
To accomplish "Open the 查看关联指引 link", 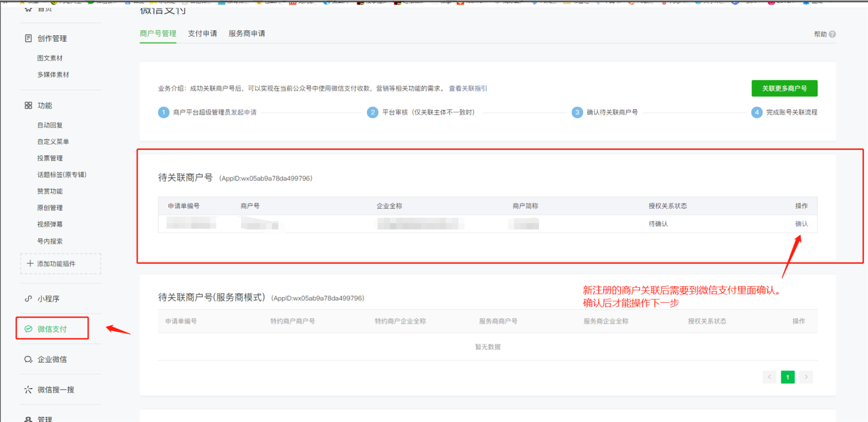I will pos(468,89).
